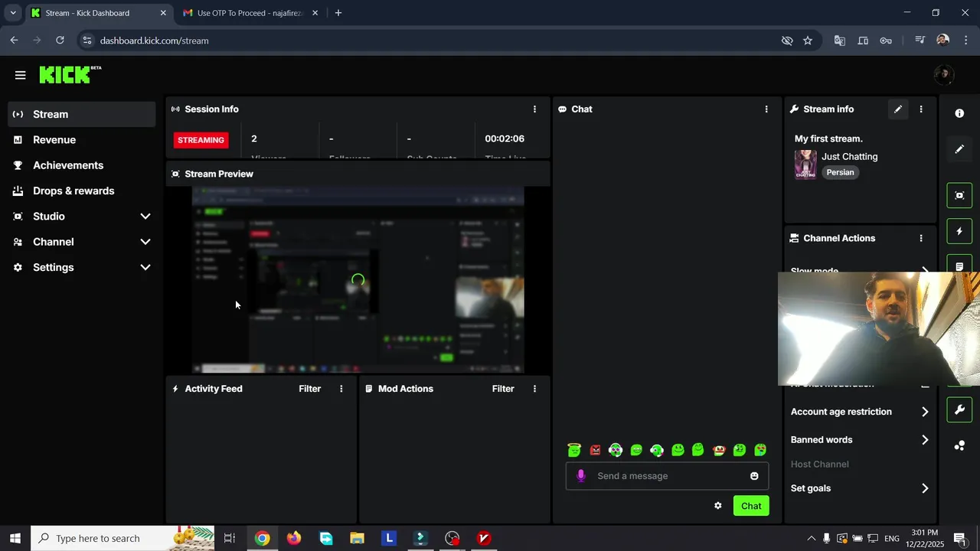
Task: Click the STREAMING status badge
Action: (201, 140)
